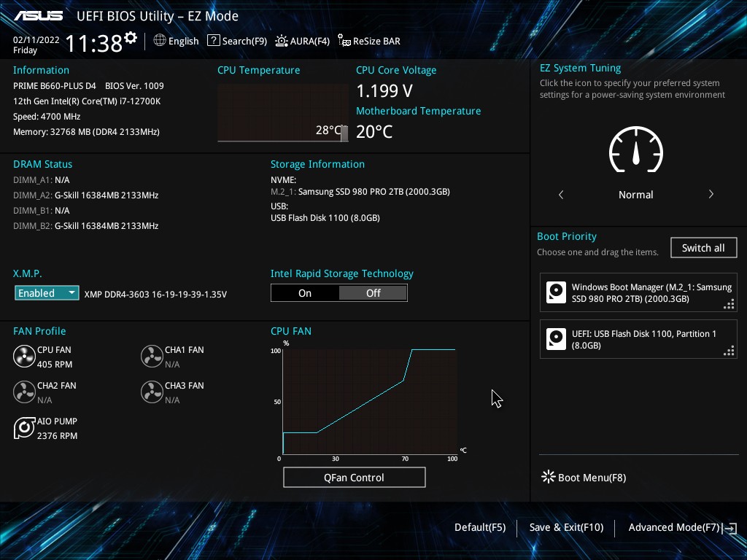Switch to Advanced Mode (F7)
The image size is (747, 560).
pyautogui.click(x=681, y=527)
